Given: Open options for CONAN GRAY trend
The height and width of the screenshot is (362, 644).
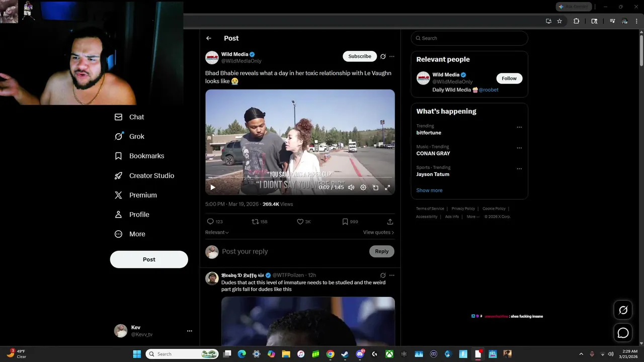Looking at the screenshot, I should (x=519, y=148).
